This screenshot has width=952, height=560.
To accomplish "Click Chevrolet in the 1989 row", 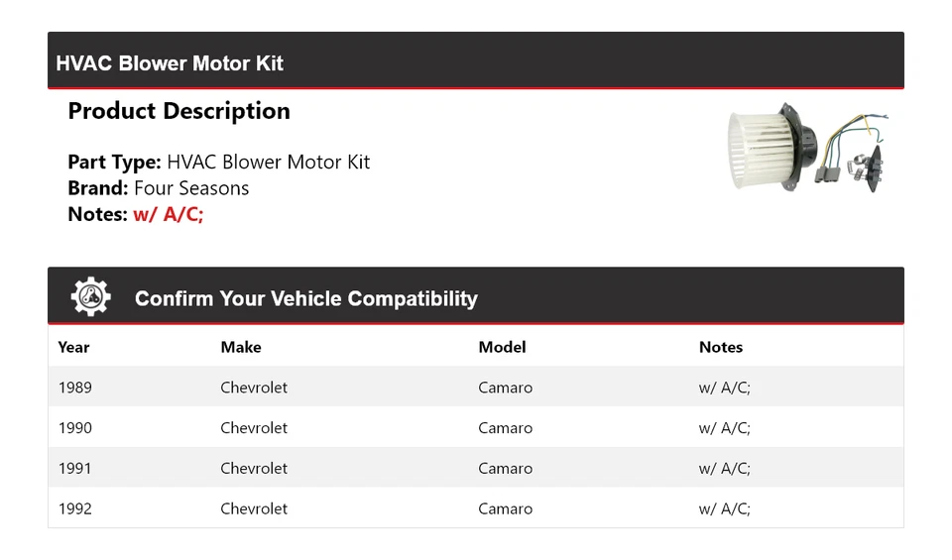I will [254, 388].
